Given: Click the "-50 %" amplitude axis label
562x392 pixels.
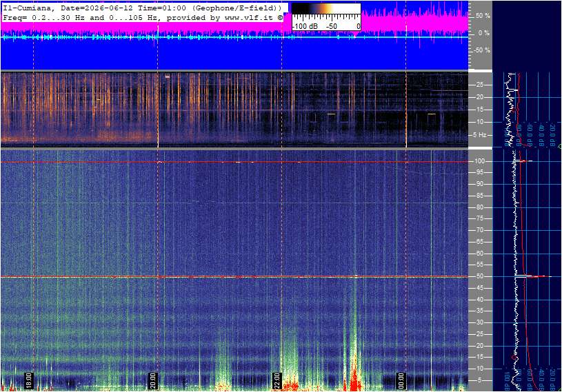Looking at the screenshot, I should coord(481,50).
